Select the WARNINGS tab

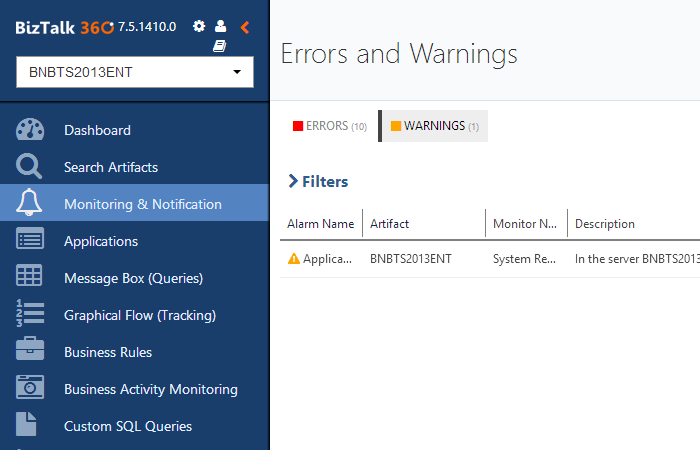(434, 126)
